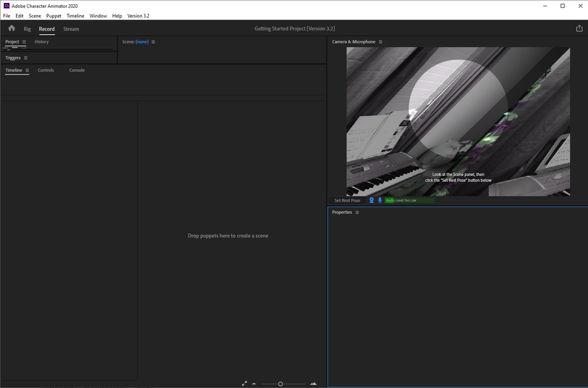Click the small mountain zoom-out icon
The image size is (588, 388).
254,384
